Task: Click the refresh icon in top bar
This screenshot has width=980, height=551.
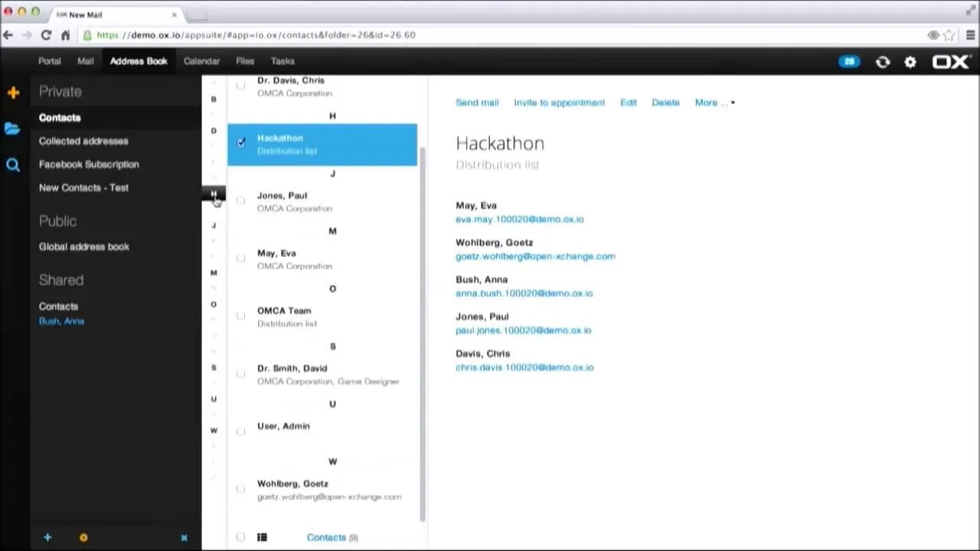Action: [x=883, y=62]
